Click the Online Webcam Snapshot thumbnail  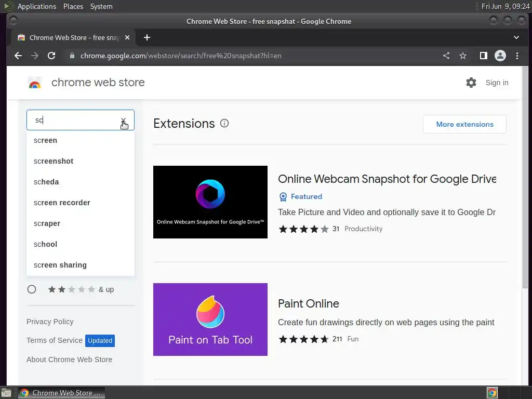point(210,202)
